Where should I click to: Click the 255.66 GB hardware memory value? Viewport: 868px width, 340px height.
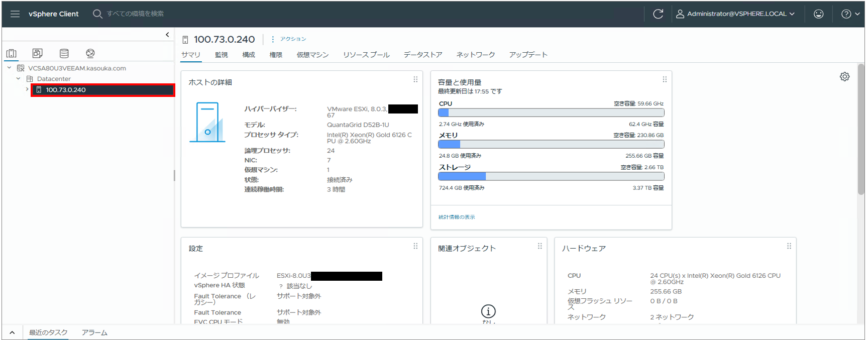click(x=666, y=291)
